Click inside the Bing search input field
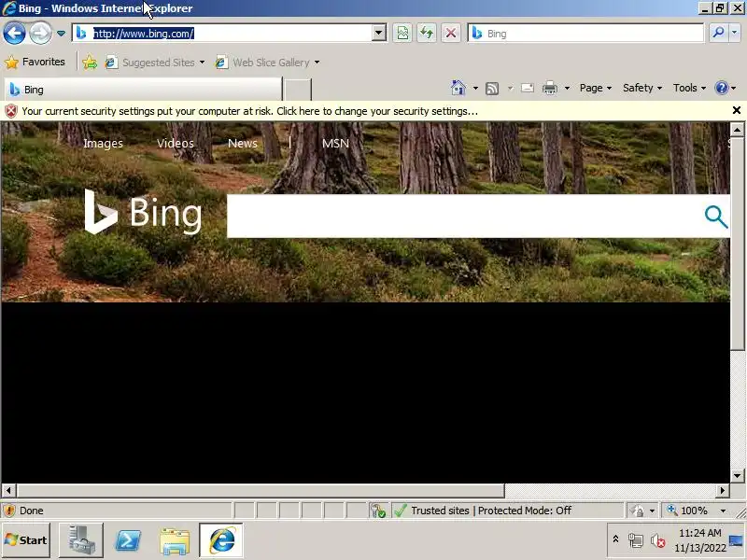 click(x=464, y=217)
